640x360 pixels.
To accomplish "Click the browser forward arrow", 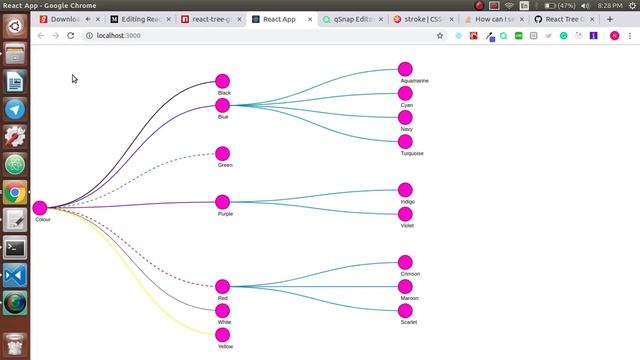I will tap(56, 36).
